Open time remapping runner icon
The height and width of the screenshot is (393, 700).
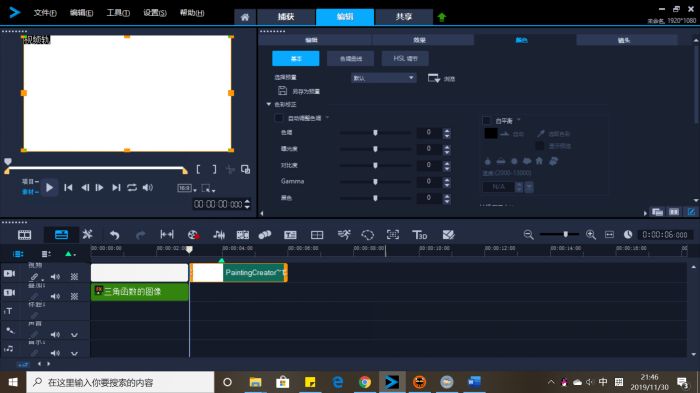click(x=344, y=234)
